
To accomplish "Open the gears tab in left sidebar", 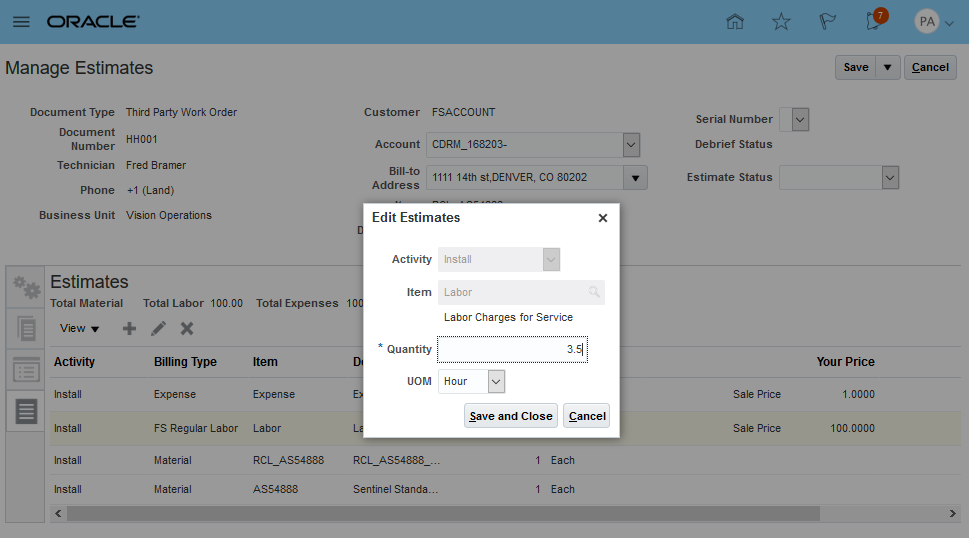I will tap(26, 288).
